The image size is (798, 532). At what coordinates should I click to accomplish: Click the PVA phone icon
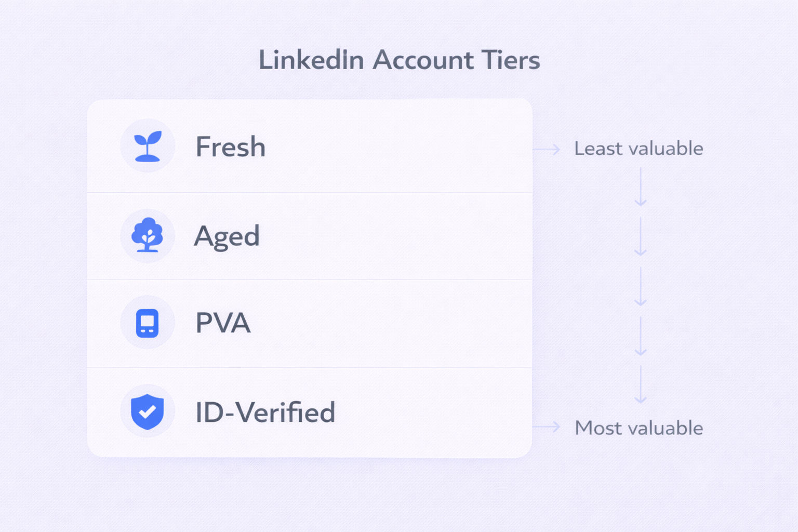(x=148, y=323)
